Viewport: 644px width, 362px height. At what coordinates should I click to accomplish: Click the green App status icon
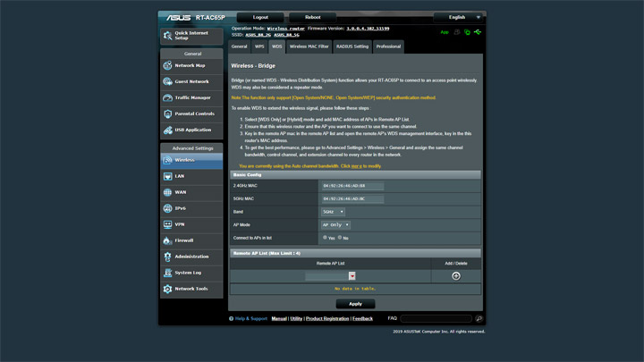click(x=445, y=32)
